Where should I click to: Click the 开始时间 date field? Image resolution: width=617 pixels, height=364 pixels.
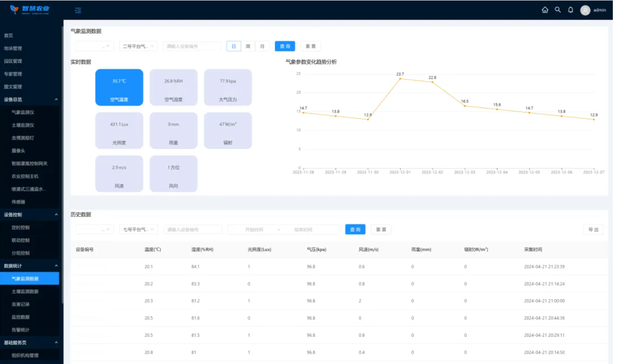point(254,230)
